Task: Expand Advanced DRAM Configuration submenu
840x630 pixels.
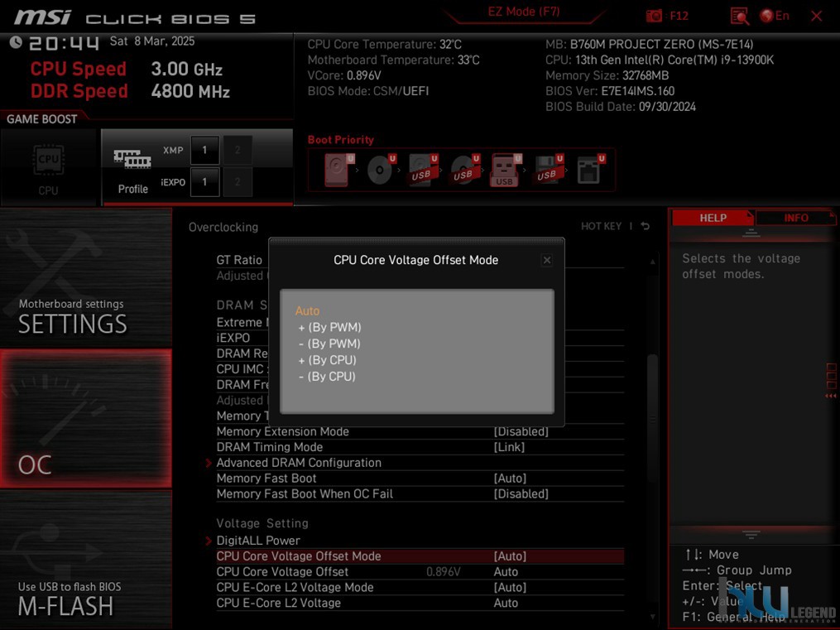Action: (x=299, y=463)
